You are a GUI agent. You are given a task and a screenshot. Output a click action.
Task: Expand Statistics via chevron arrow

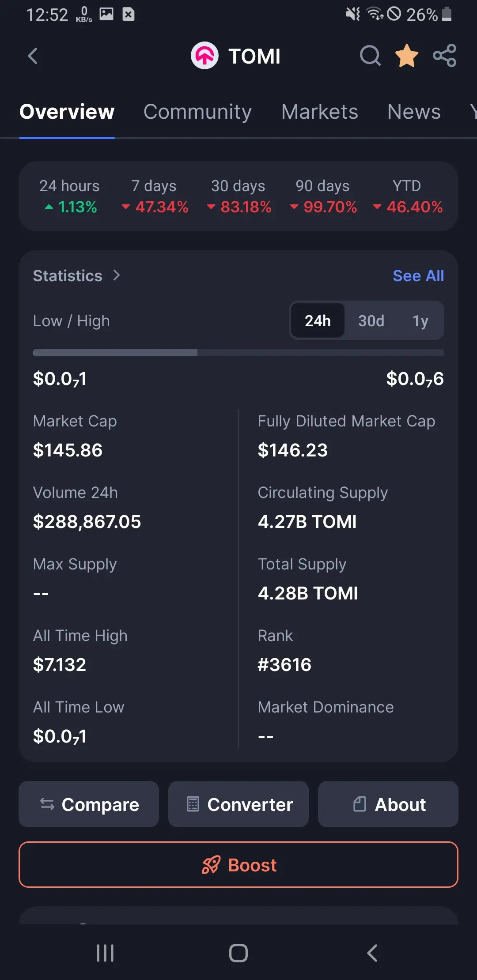point(117,275)
